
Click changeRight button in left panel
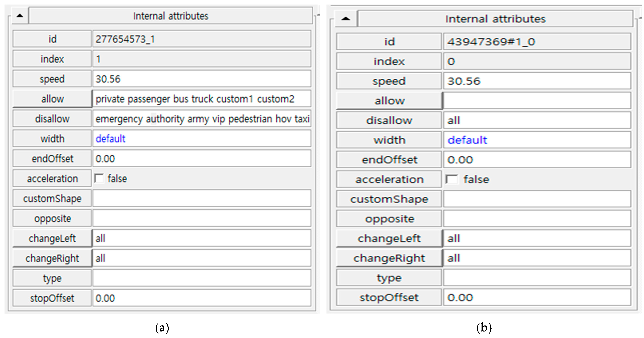[52, 258]
